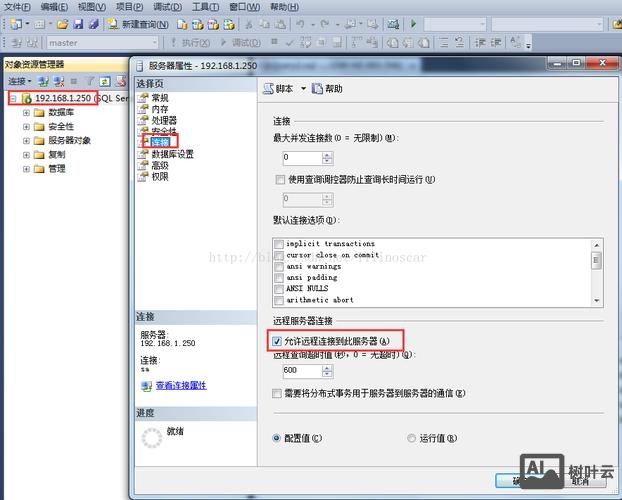This screenshot has height=500, width=622.
Task: Check the arithmetic abort option
Action: [x=279, y=300]
